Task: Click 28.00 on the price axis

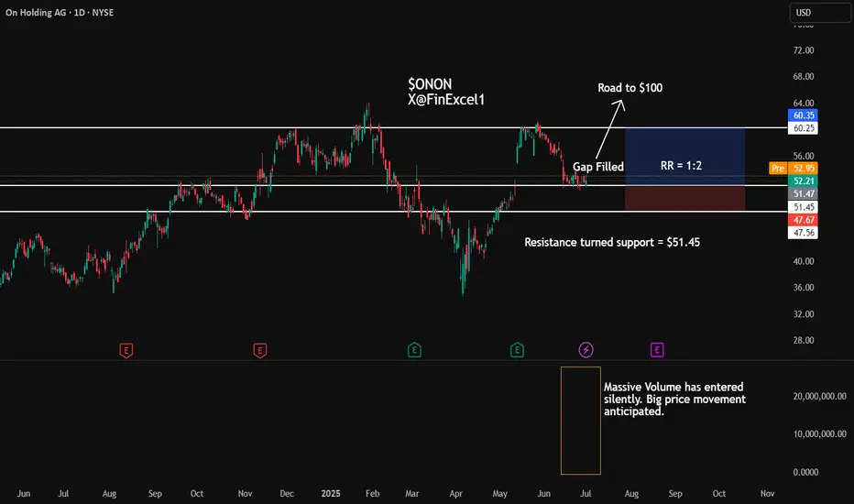Action: point(804,340)
